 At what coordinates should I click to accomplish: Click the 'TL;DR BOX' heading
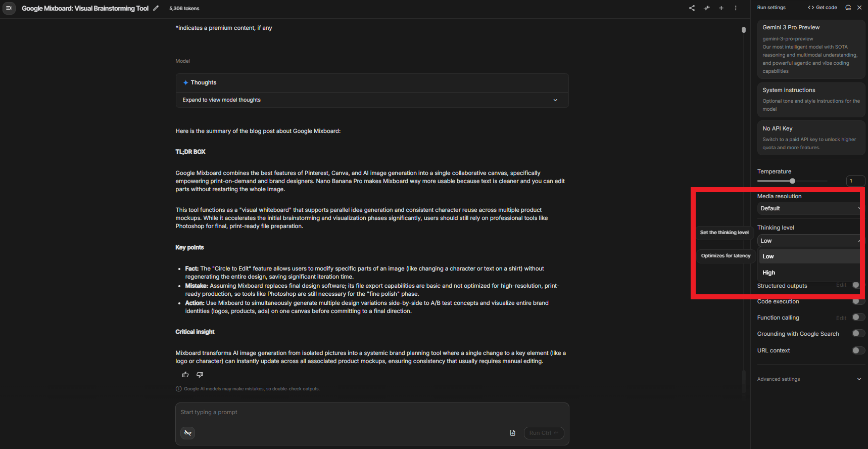190,152
